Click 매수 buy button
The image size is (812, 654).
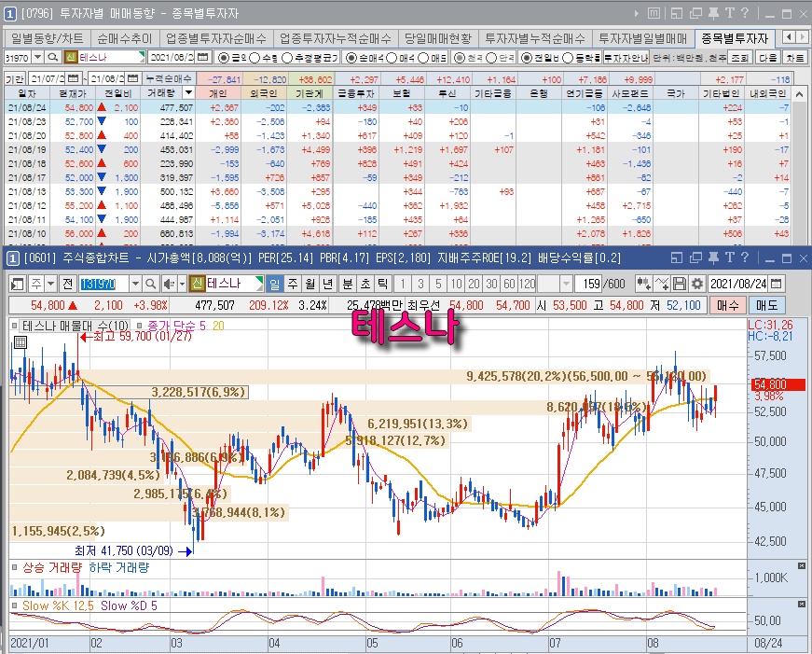727,305
